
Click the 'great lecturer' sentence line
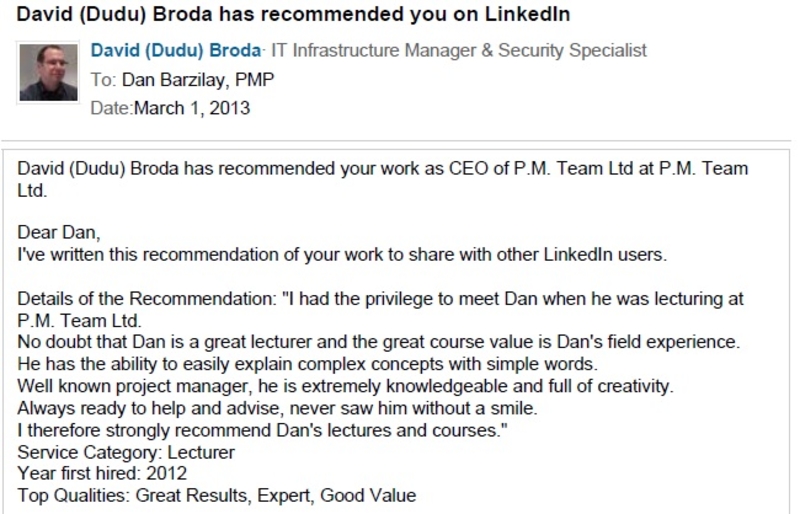click(379, 341)
